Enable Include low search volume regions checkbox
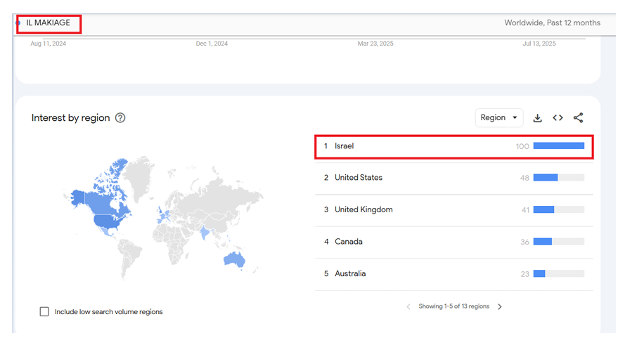The width and height of the screenshot is (644, 338). pyautogui.click(x=44, y=312)
